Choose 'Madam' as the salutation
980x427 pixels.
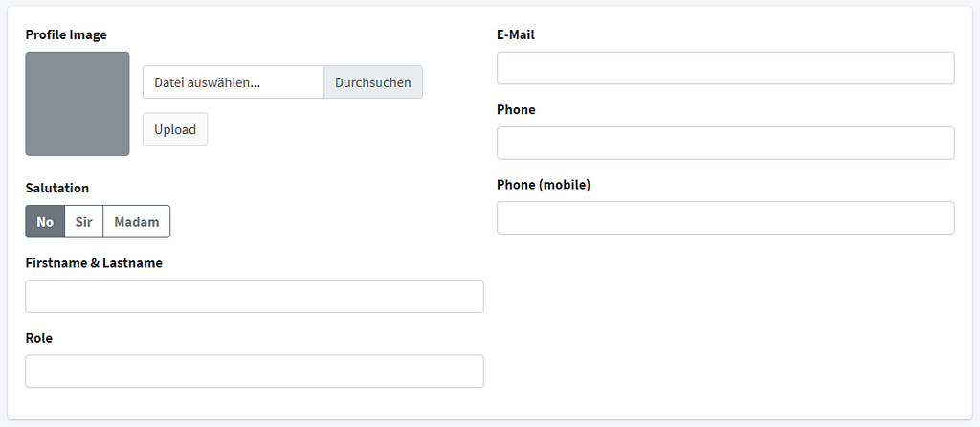136,222
